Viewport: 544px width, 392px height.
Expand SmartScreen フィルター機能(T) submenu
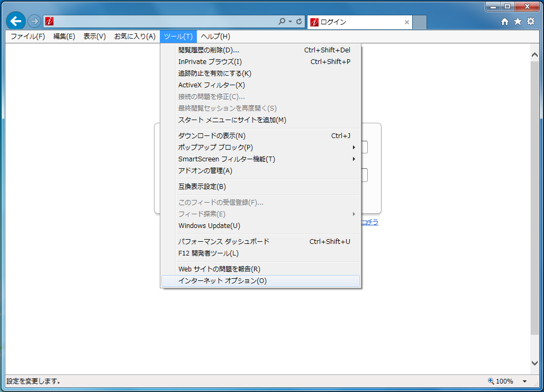[x=260, y=159]
